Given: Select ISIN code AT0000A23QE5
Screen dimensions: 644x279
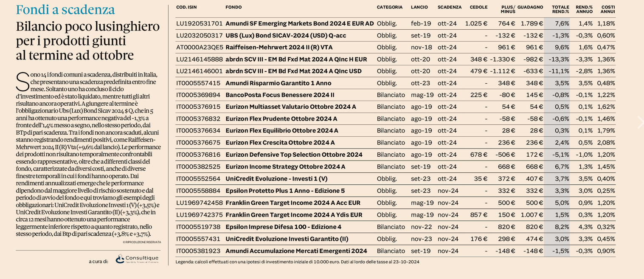Looking at the screenshot, I should (200, 48).
